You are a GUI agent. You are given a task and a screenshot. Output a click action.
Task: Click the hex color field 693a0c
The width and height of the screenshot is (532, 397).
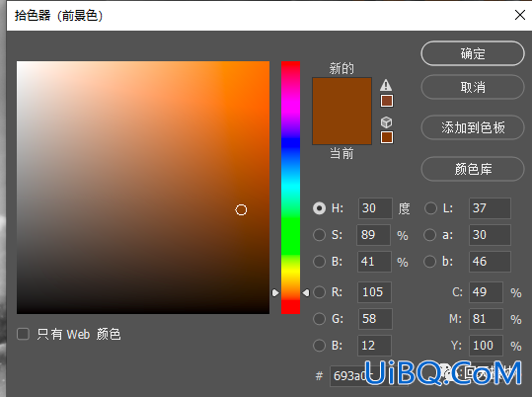pyautogui.click(x=369, y=376)
